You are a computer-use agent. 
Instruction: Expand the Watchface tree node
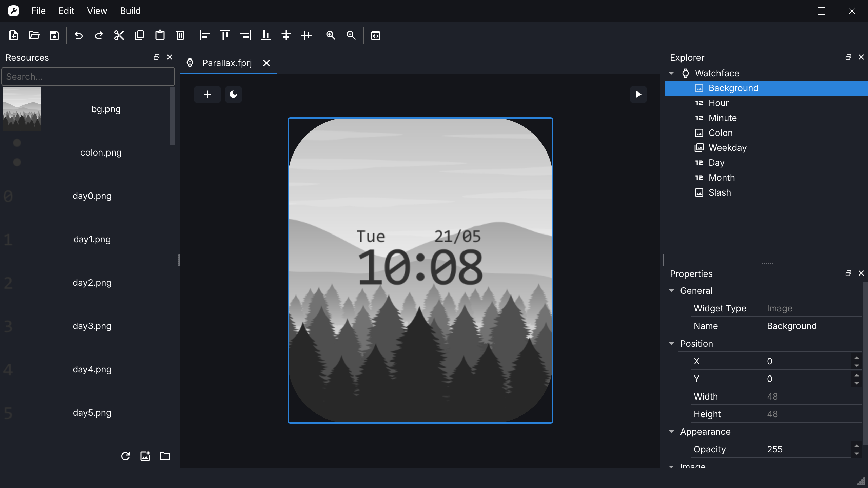[672, 73]
